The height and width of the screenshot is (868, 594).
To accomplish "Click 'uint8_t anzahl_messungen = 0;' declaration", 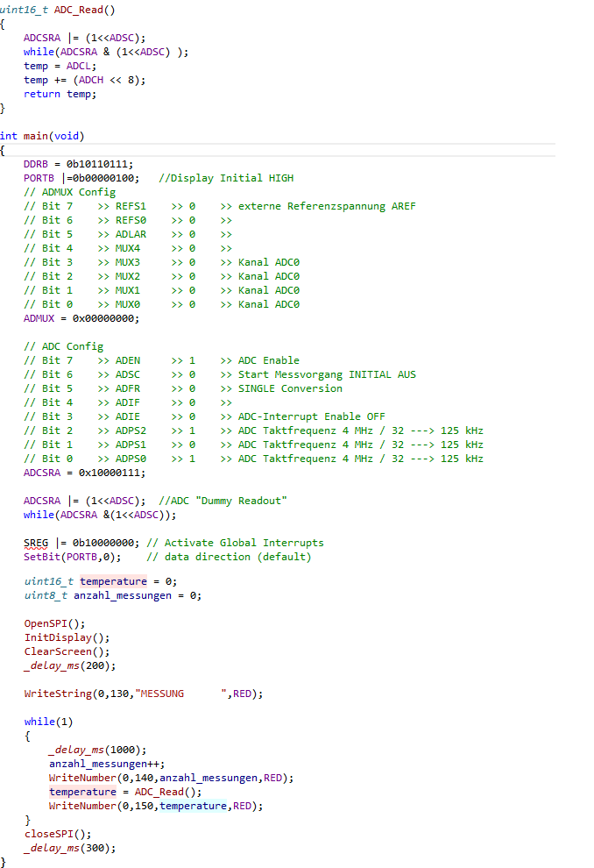I will [x=113, y=595].
